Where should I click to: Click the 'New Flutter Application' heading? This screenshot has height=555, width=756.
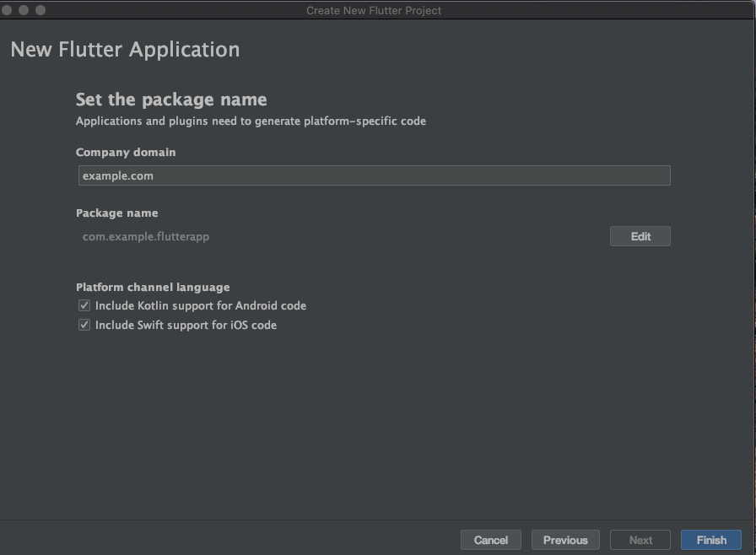[125, 50]
